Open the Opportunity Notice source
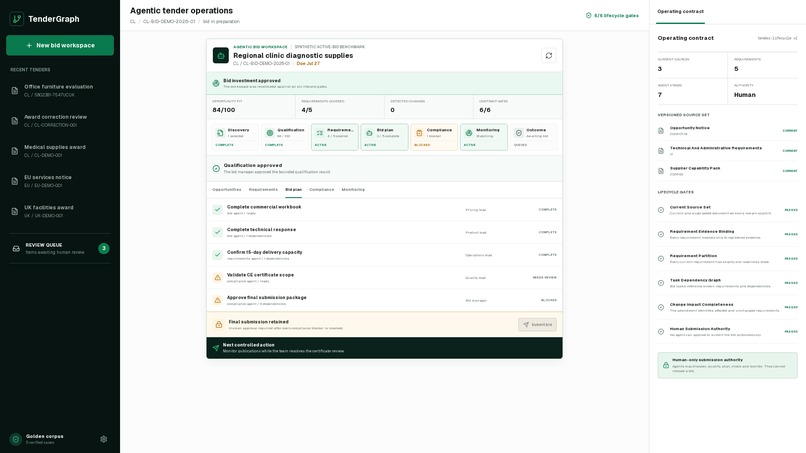This screenshot has height=453, width=806. tap(727, 131)
